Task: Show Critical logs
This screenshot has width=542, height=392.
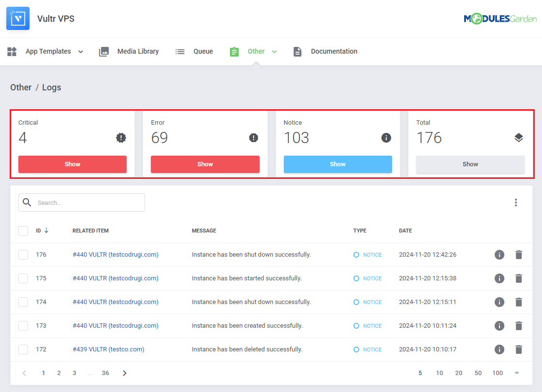Action: pos(73,164)
